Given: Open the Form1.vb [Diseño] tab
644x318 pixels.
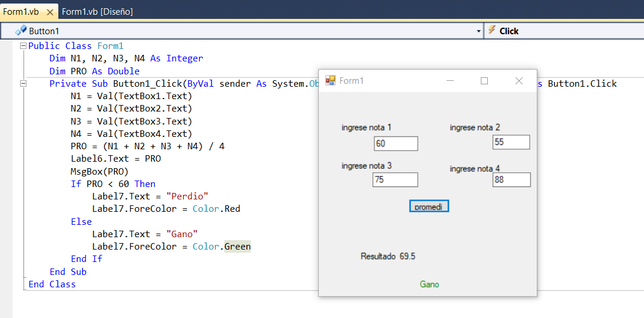Looking at the screenshot, I should coord(97,12).
